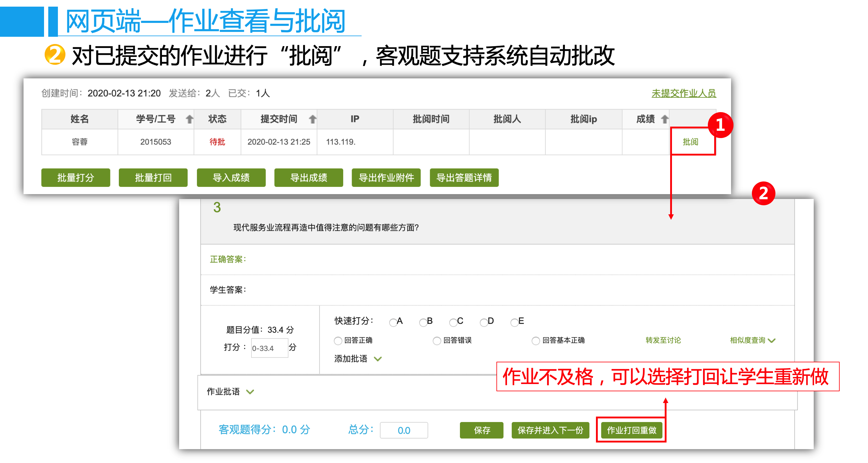Click 批阅 link for student 容蓉

pyautogui.click(x=690, y=142)
